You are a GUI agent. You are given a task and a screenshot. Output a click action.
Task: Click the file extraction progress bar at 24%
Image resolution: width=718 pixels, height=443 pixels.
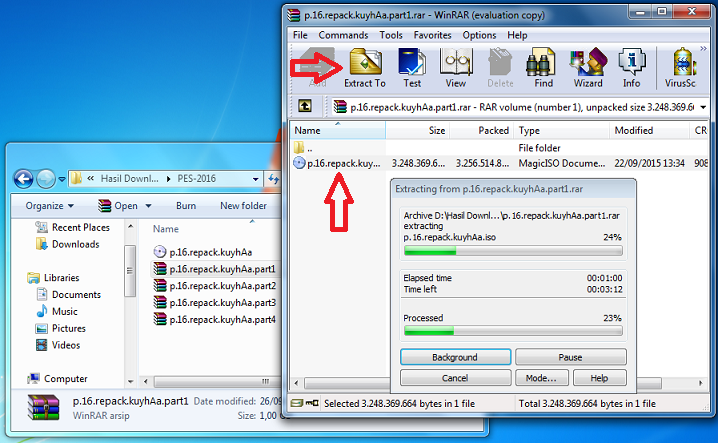[513, 251]
